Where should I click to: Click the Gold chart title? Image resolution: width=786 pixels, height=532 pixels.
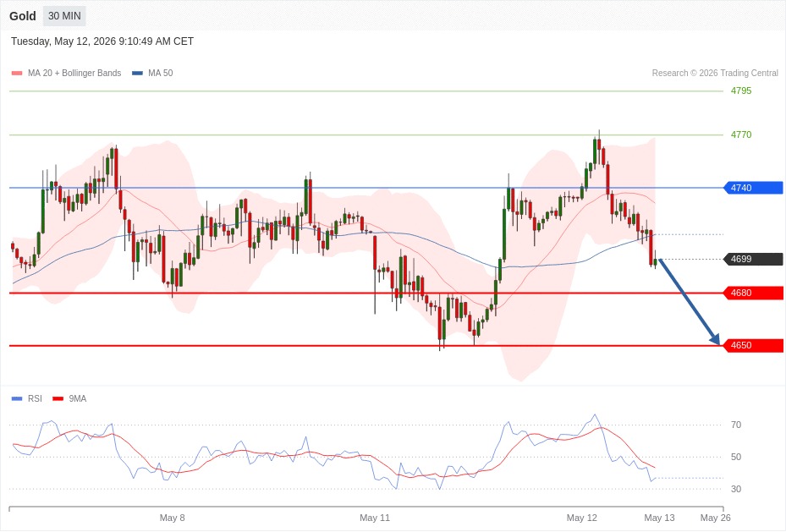coord(23,16)
